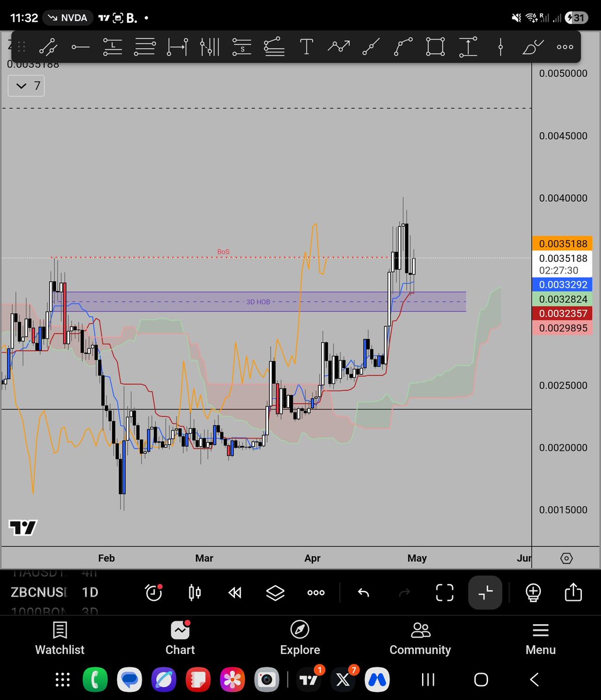The height and width of the screenshot is (700, 601).
Task: Open more options in bottom chart toolbar
Action: [x=316, y=593]
